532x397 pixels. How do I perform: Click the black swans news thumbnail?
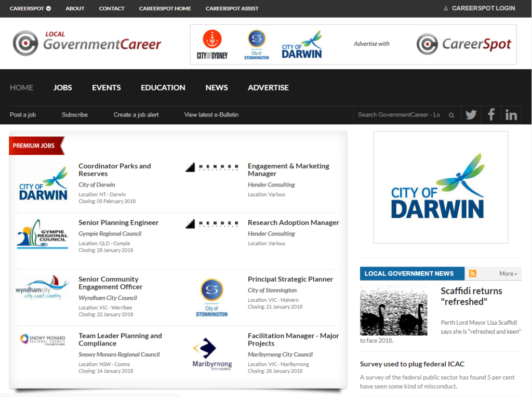[x=394, y=310]
